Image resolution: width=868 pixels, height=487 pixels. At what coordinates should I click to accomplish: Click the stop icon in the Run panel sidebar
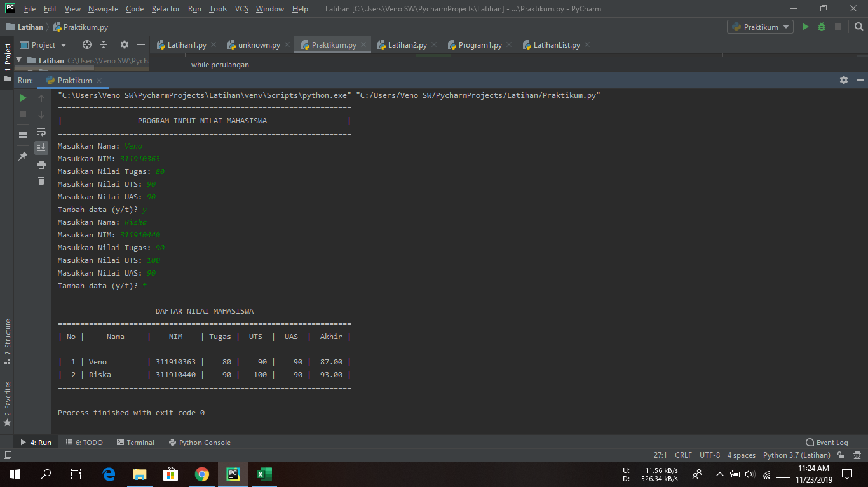pyautogui.click(x=23, y=114)
